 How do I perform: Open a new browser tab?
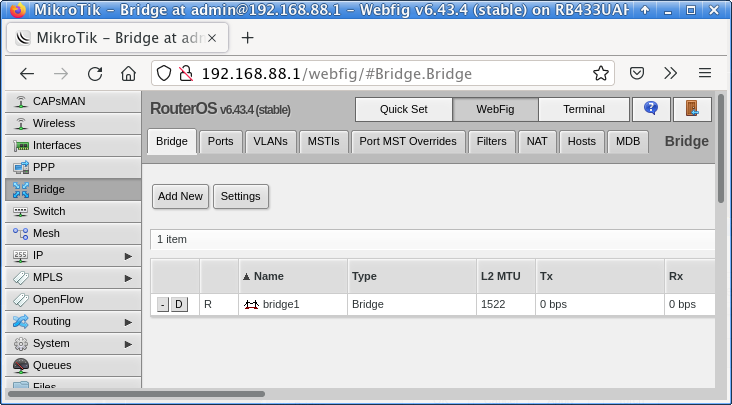point(248,37)
